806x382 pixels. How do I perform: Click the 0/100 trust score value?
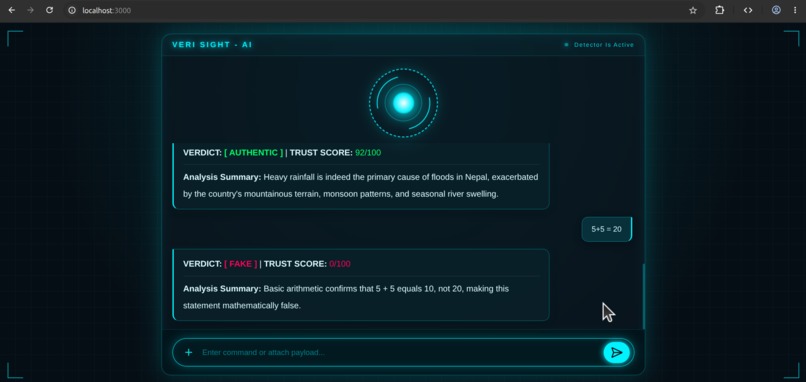(340, 264)
